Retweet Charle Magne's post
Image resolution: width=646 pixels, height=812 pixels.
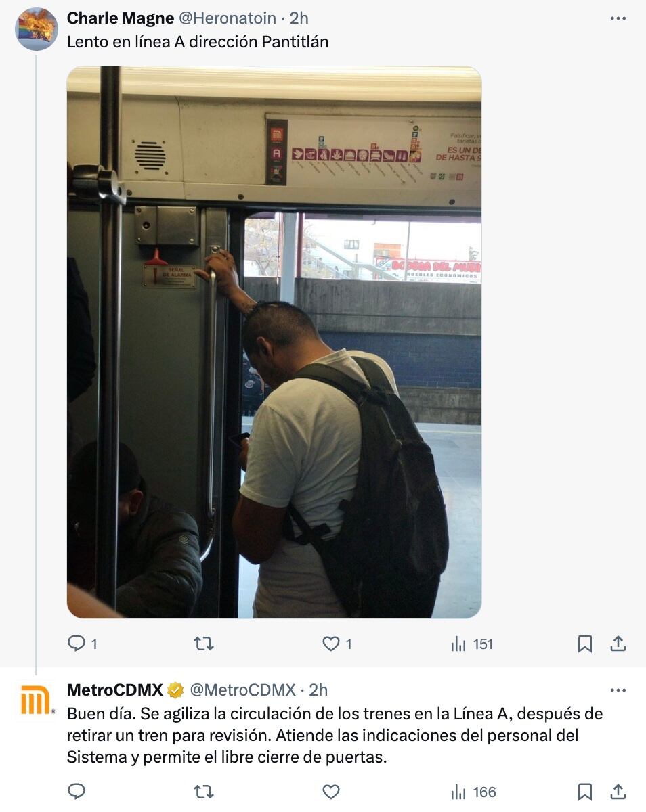pyautogui.click(x=204, y=644)
